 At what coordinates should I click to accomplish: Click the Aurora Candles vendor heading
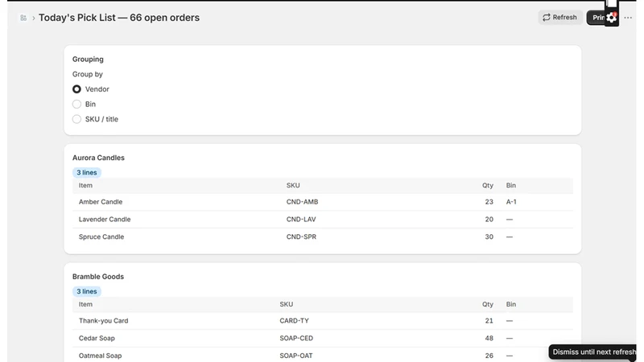click(x=98, y=158)
